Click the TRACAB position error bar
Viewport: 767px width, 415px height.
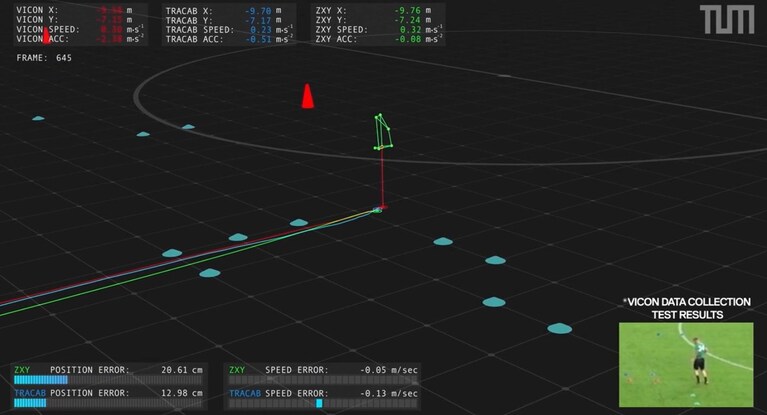coord(108,403)
